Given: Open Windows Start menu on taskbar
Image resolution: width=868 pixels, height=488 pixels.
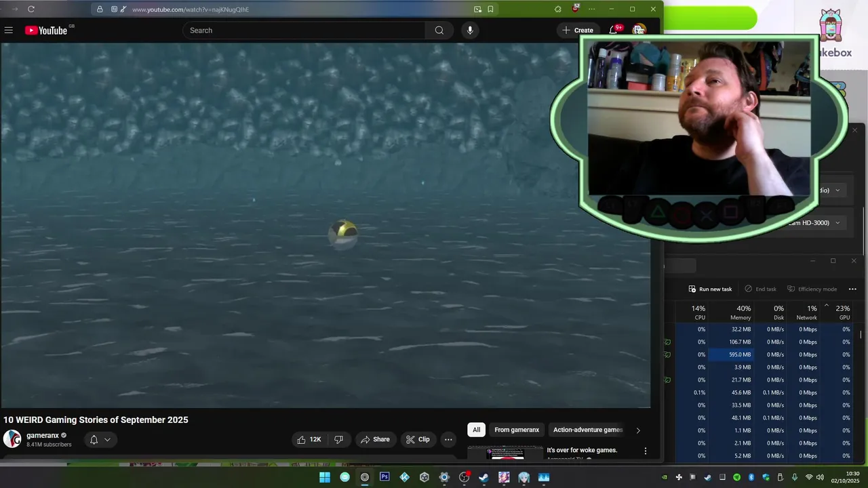Looking at the screenshot, I should 325,477.
